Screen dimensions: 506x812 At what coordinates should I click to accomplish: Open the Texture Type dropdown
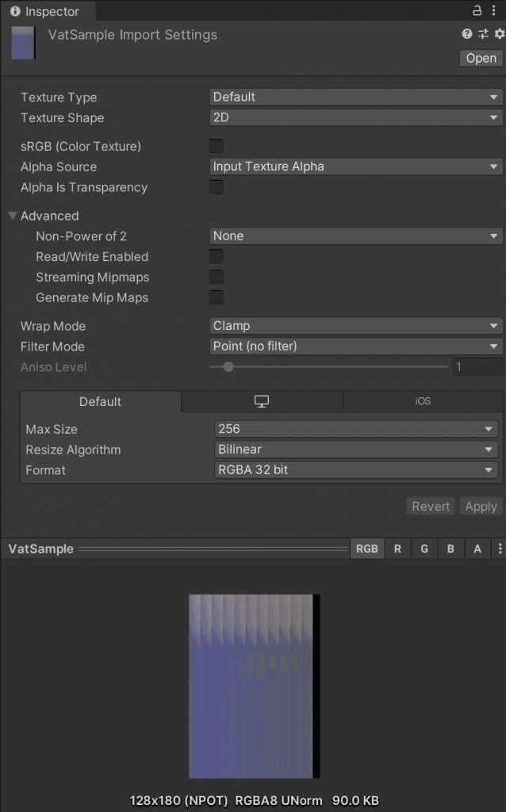click(x=356, y=97)
